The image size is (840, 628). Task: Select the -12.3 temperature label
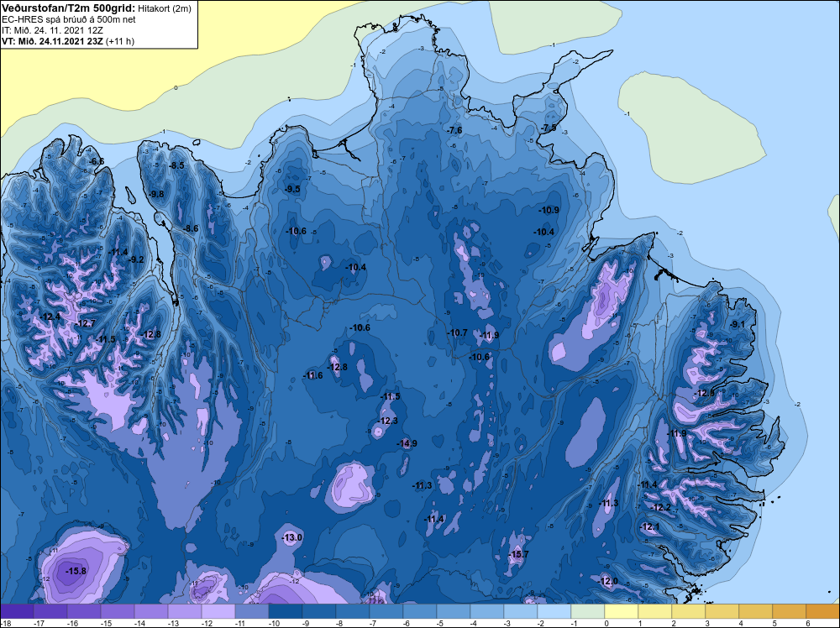[387, 421]
